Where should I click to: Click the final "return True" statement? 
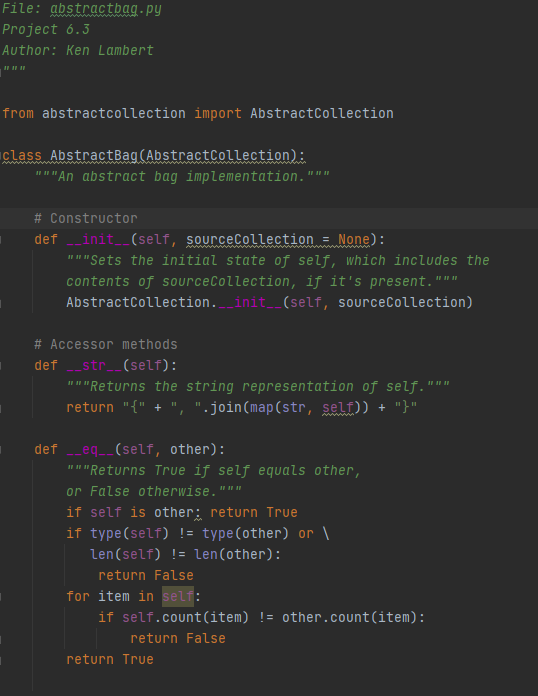(110, 660)
